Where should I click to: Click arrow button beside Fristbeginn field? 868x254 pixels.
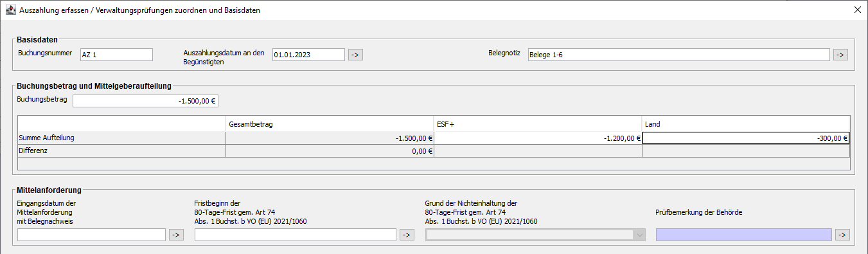407,235
